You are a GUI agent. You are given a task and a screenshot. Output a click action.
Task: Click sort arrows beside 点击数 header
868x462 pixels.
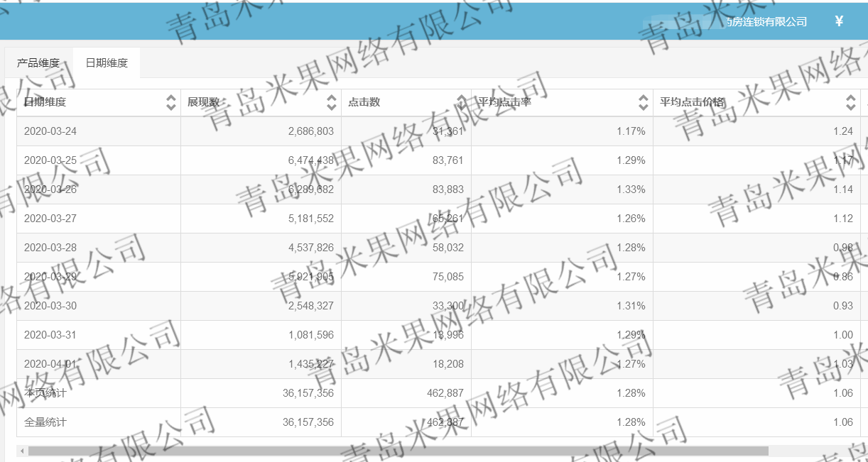click(x=461, y=102)
